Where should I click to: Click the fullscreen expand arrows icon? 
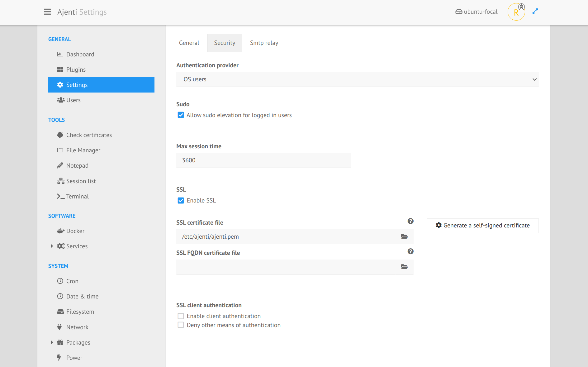535,12
